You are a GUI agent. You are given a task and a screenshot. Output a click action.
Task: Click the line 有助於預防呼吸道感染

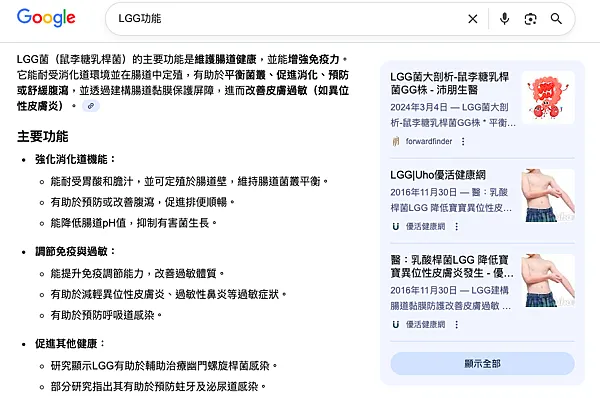tap(106, 315)
